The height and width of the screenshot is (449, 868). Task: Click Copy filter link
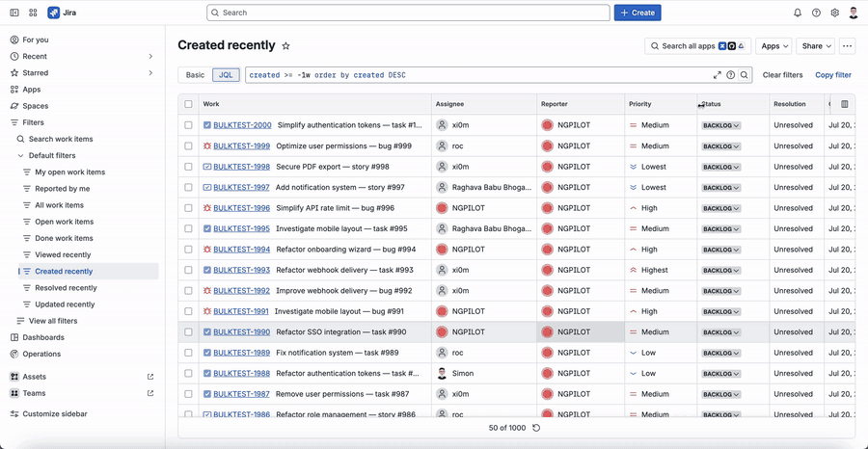[x=833, y=75]
